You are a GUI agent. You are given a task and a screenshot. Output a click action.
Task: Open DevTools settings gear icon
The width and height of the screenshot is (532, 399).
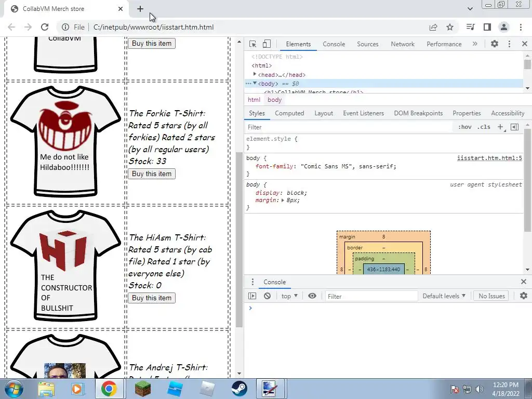pyautogui.click(x=495, y=44)
